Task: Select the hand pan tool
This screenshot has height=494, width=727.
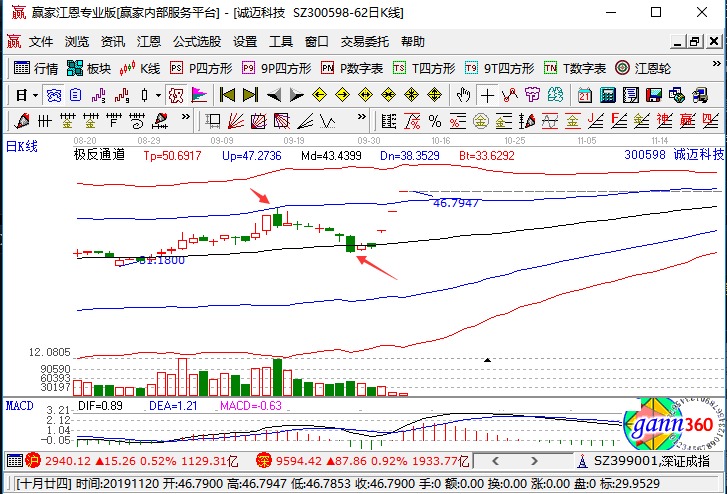Action: tap(463, 96)
